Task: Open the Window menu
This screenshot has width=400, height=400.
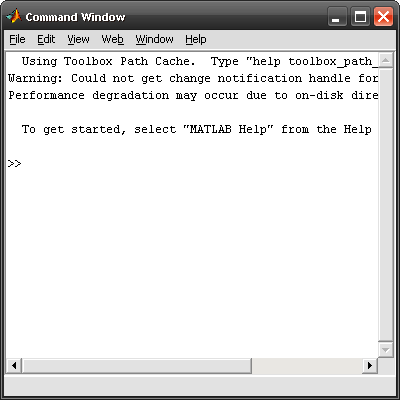Action: point(154,39)
